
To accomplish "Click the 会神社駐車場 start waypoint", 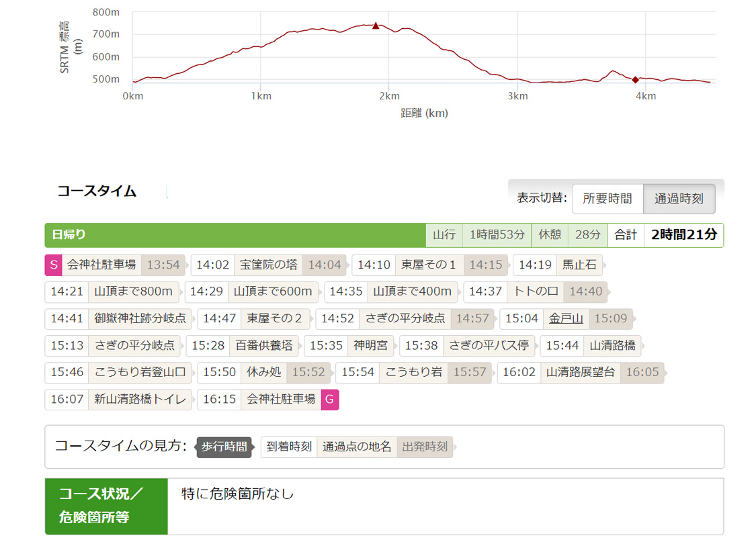I will [101, 265].
